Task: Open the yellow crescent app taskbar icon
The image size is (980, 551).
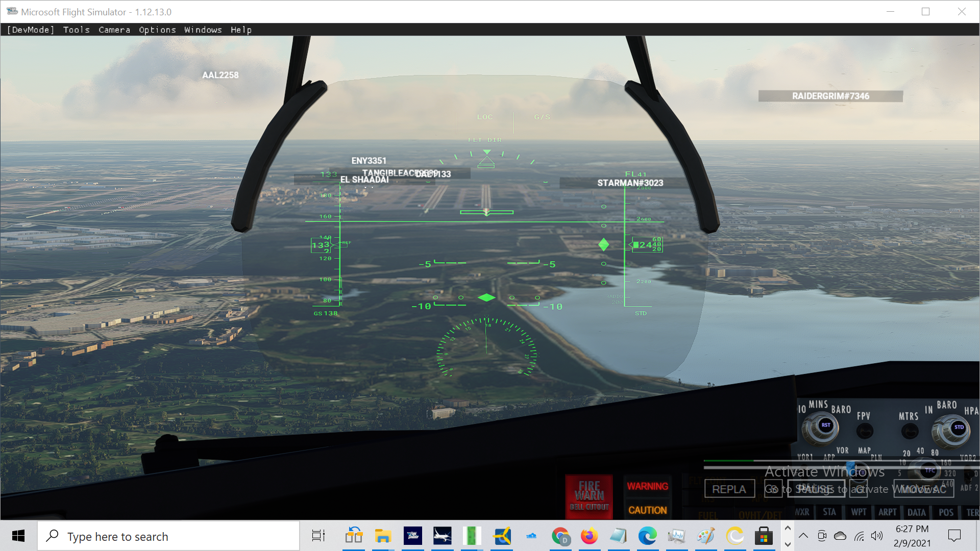Action: [735, 536]
